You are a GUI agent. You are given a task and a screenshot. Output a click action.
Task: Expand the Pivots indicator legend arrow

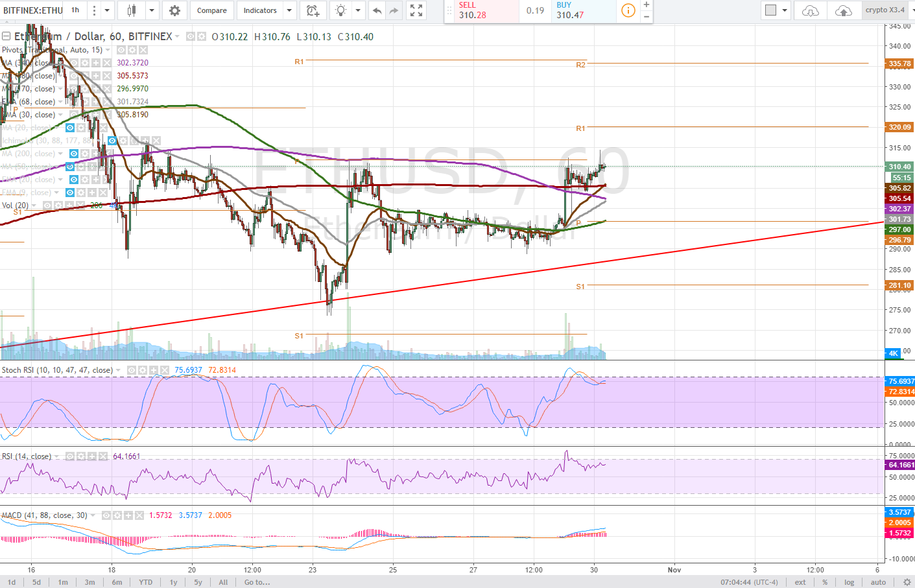108,50
